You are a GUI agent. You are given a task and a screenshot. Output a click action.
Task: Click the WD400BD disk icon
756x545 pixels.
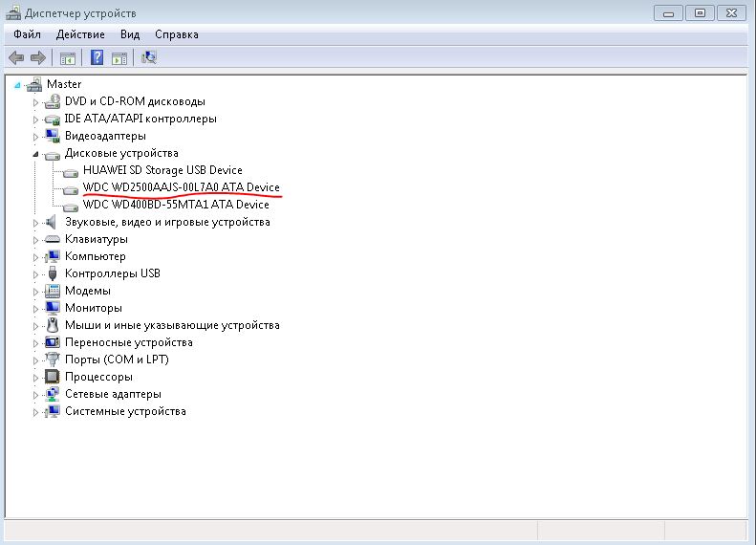71,207
